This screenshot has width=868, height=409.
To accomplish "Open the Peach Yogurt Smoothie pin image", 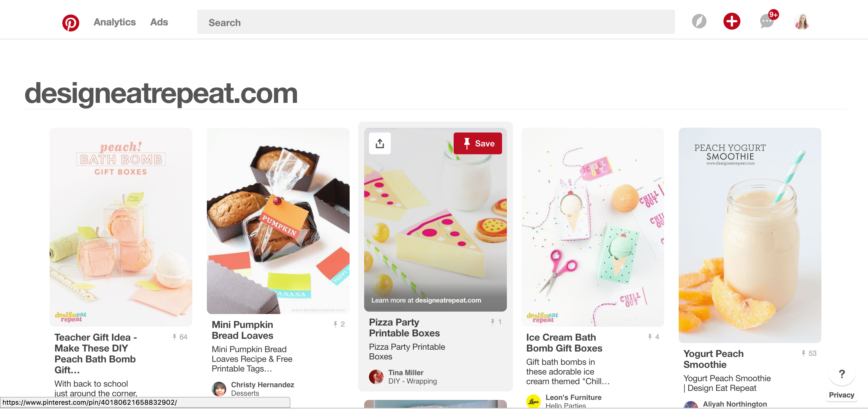I will pyautogui.click(x=750, y=235).
